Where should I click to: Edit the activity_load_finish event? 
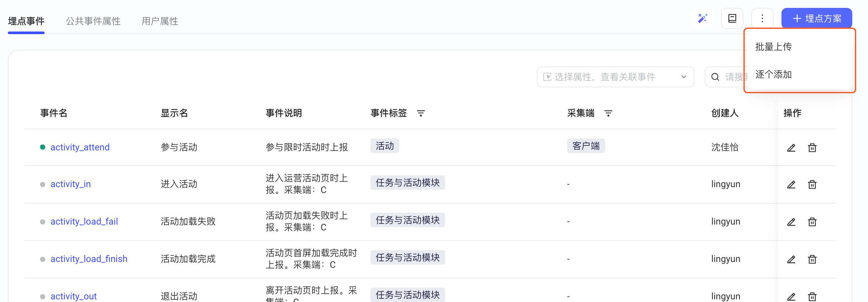791,259
